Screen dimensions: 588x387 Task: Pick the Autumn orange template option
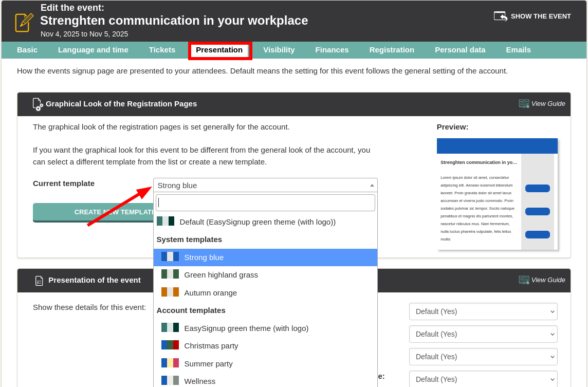tap(210, 293)
